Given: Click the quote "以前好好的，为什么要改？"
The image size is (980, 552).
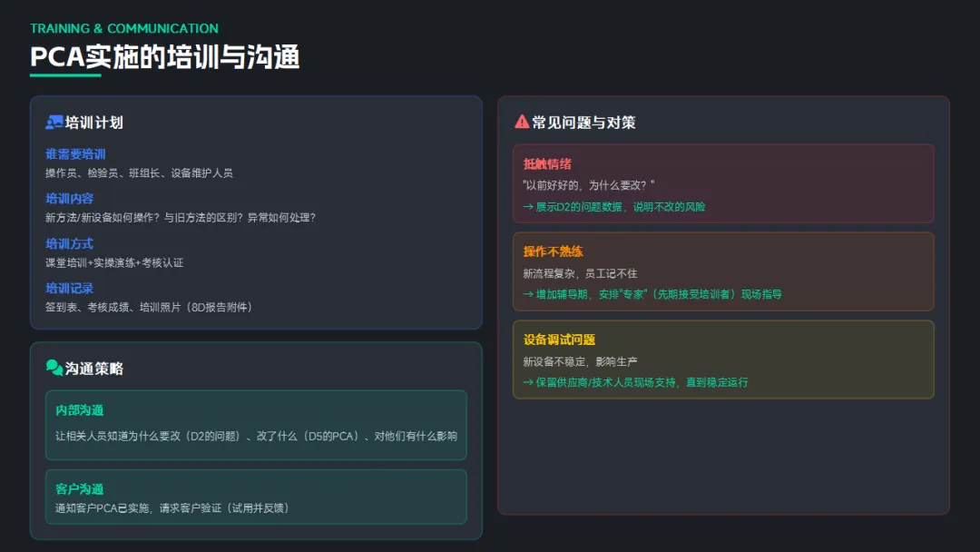Looking at the screenshot, I should pos(589,185).
